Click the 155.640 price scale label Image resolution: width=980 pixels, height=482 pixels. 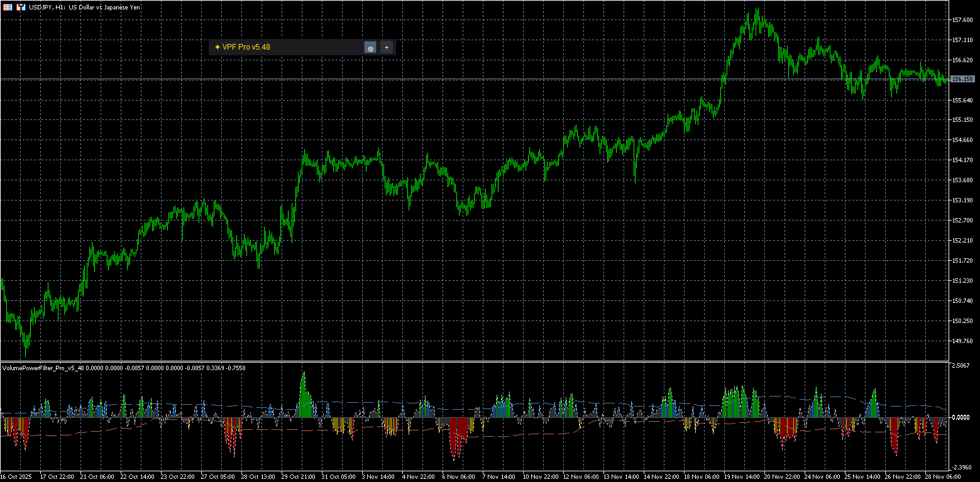[x=962, y=100]
